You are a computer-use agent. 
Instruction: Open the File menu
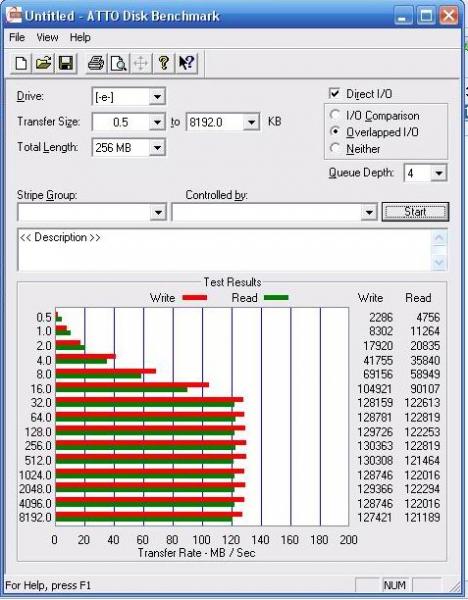point(17,38)
